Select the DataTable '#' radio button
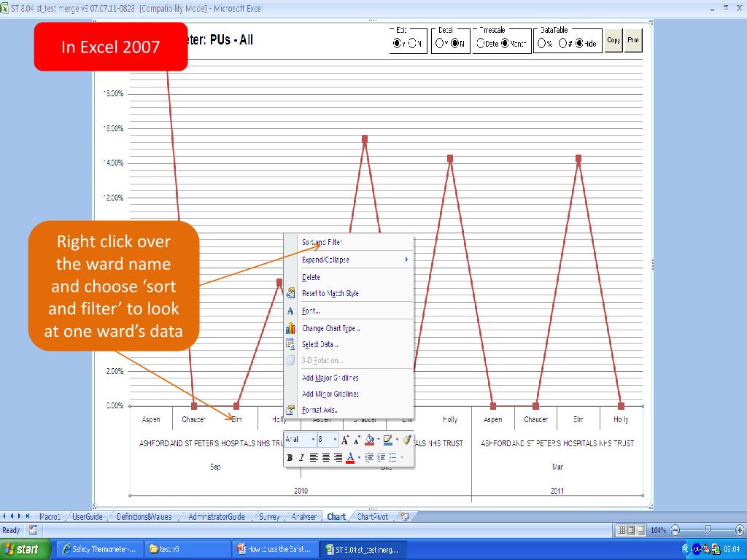 [x=563, y=43]
